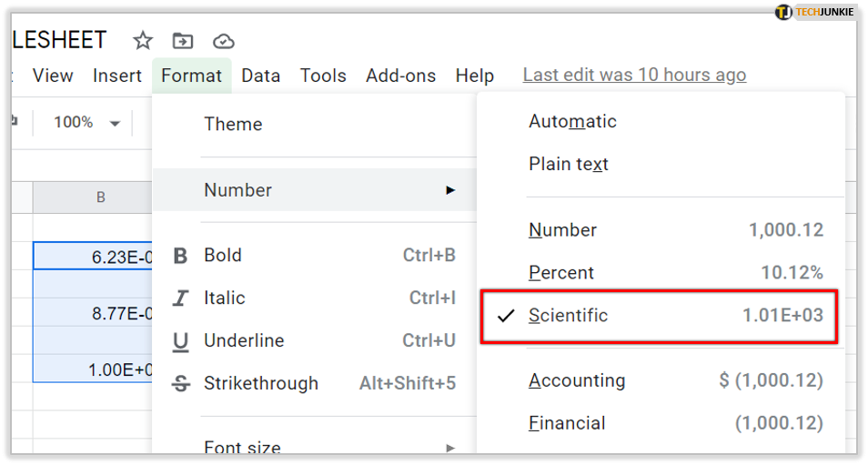Click the move to folder icon
Image resolution: width=868 pixels, height=465 pixels.
tap(183, 41)
